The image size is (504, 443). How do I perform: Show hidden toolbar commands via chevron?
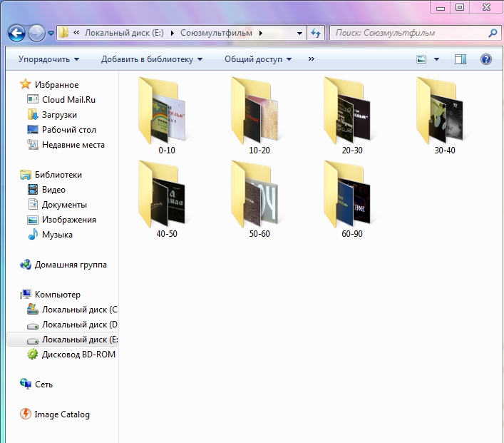point(312,59)
